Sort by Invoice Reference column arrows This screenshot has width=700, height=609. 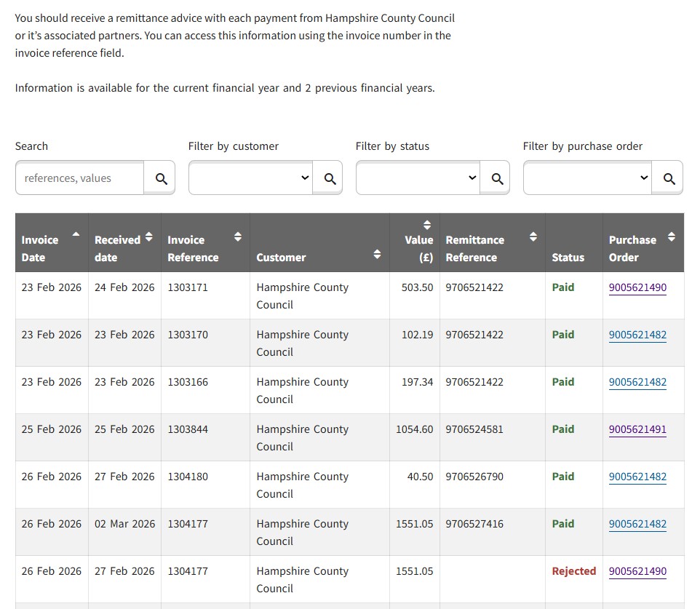238,236
